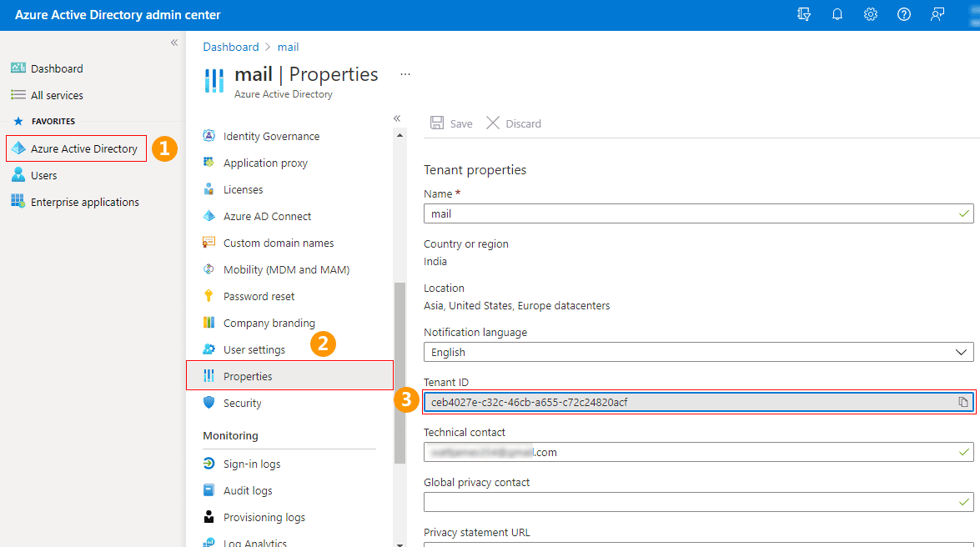Copy the Tenant ID to clipboard

click(x=963, y=402)
